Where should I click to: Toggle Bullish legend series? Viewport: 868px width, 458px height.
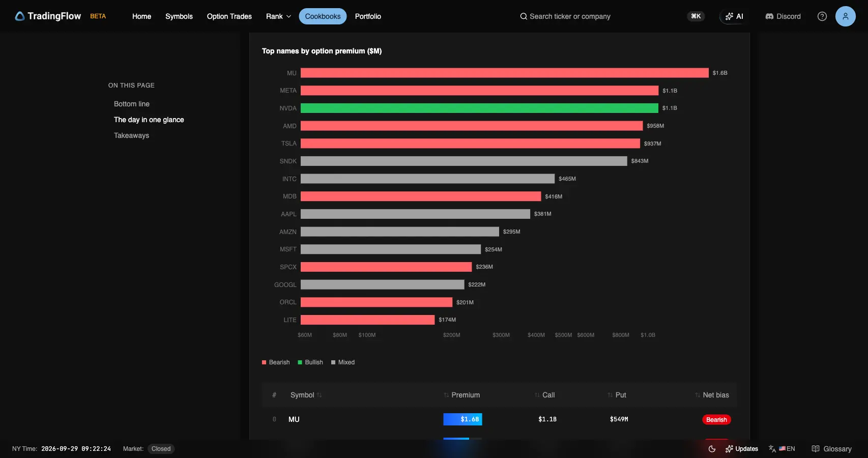(x=310, y=362)
